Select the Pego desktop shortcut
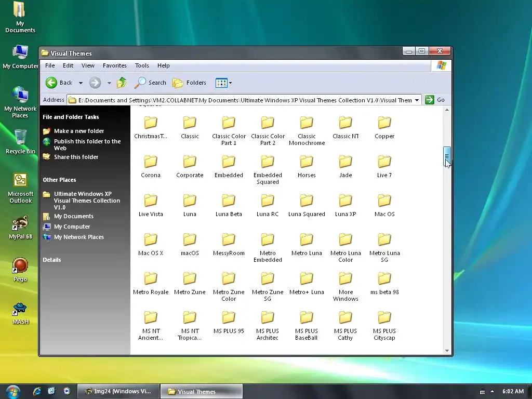The image size is (532, 399). click(x=20, y=270)
